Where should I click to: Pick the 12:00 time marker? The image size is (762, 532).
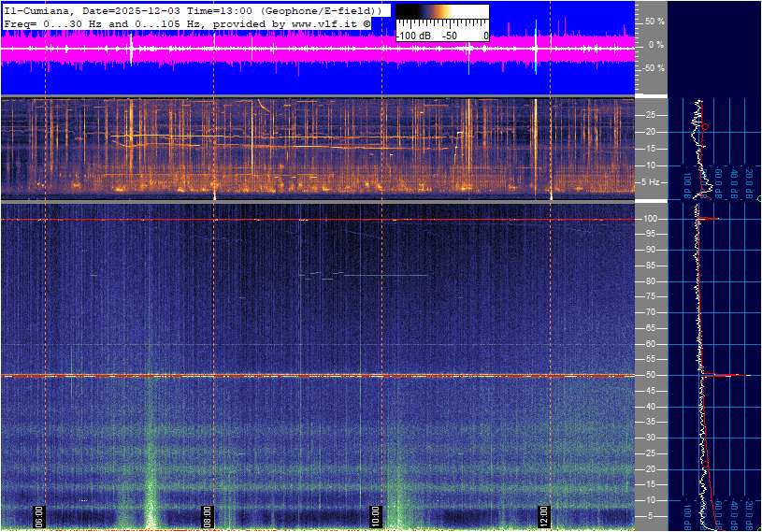tap(544, 515)
